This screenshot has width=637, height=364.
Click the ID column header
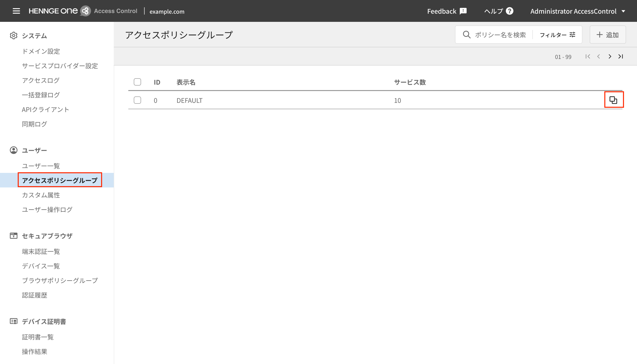click(x=157, y=82)
